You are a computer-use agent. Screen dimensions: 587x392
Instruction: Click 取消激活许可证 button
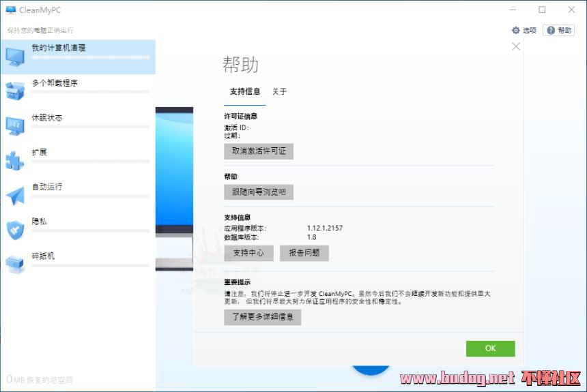tap(259, 151)
